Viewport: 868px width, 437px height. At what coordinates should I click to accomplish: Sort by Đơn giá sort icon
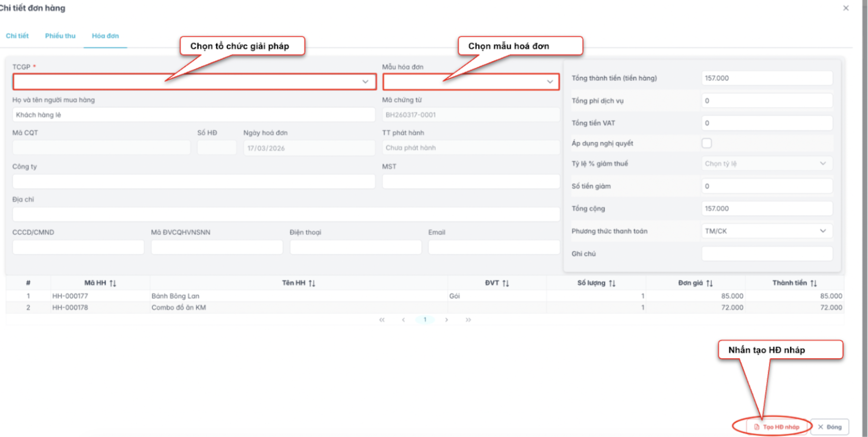[709, 283]
